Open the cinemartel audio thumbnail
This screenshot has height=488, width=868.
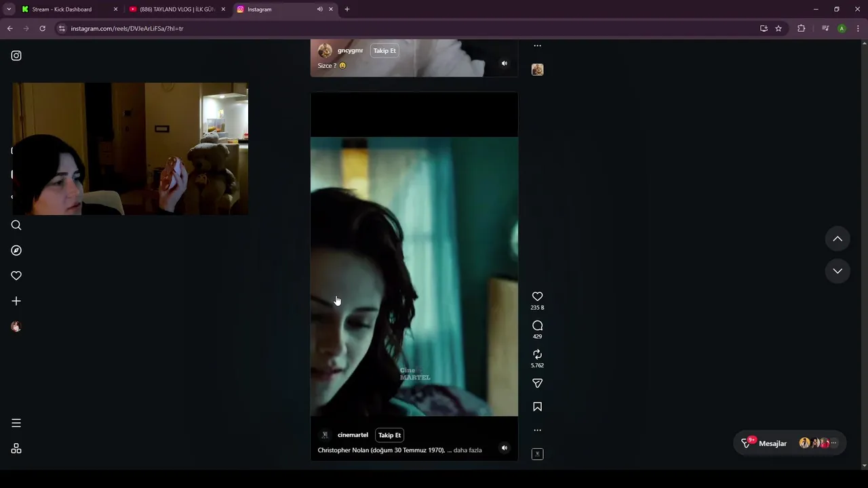[537, 454]
